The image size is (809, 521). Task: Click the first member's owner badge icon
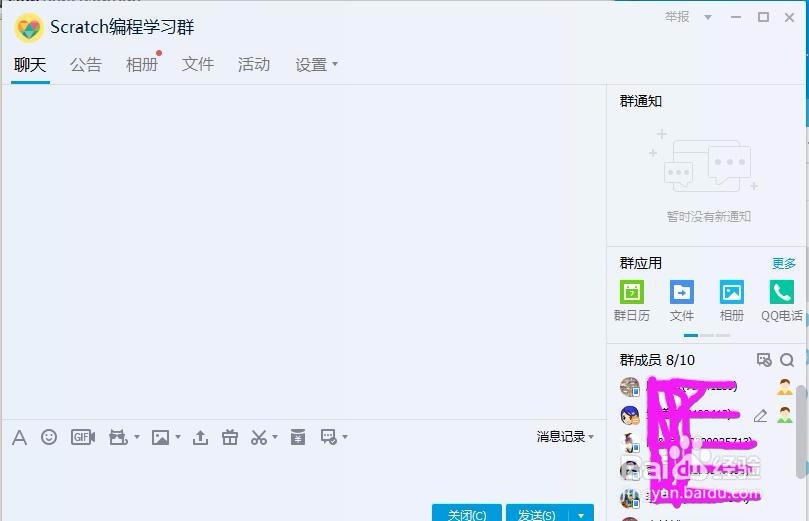pos(785,387)
